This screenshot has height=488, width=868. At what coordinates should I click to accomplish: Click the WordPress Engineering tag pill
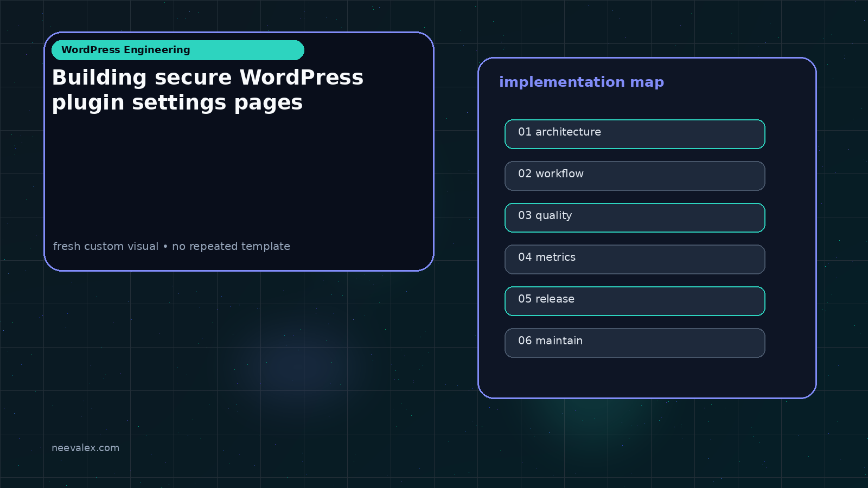tap(178, 50)
